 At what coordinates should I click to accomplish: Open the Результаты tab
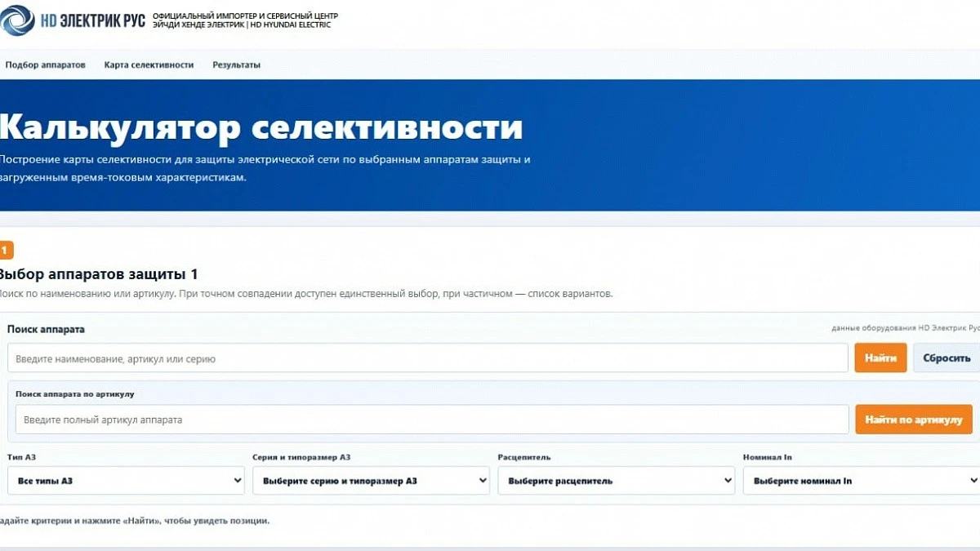point(236,64)
